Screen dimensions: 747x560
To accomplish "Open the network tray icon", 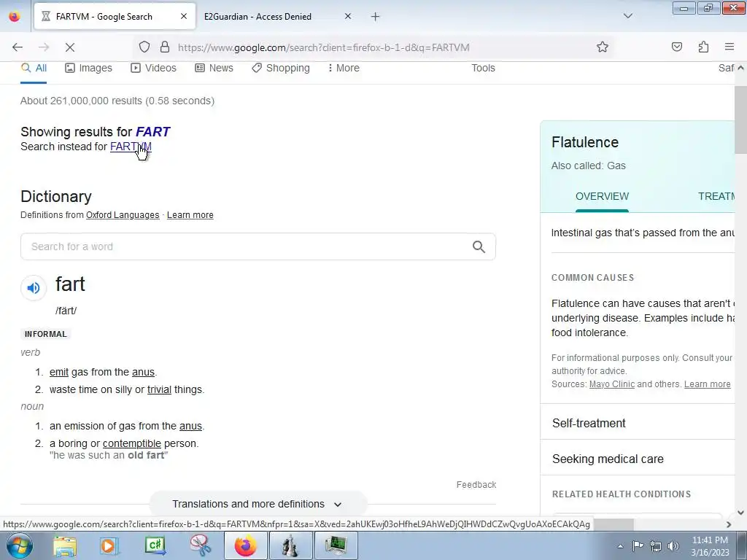I will [656, 546].
